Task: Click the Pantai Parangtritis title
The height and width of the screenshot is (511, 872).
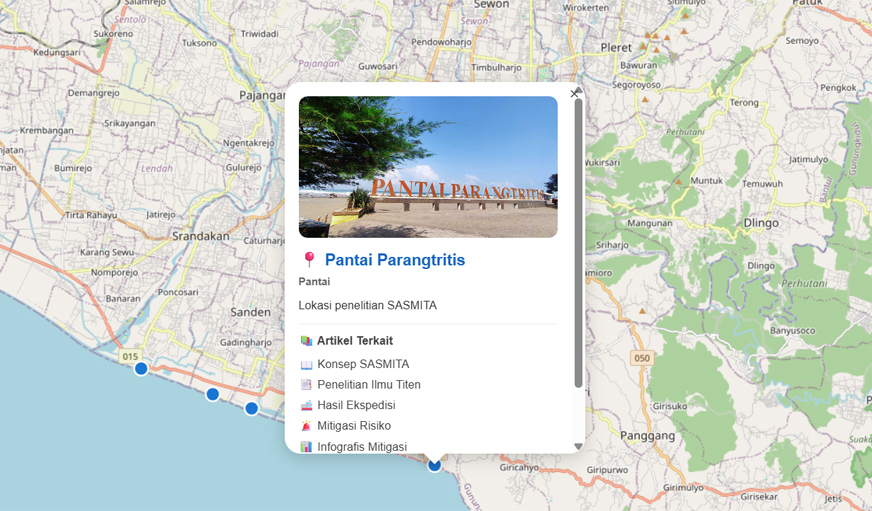Action: click(x=395, y=260)
